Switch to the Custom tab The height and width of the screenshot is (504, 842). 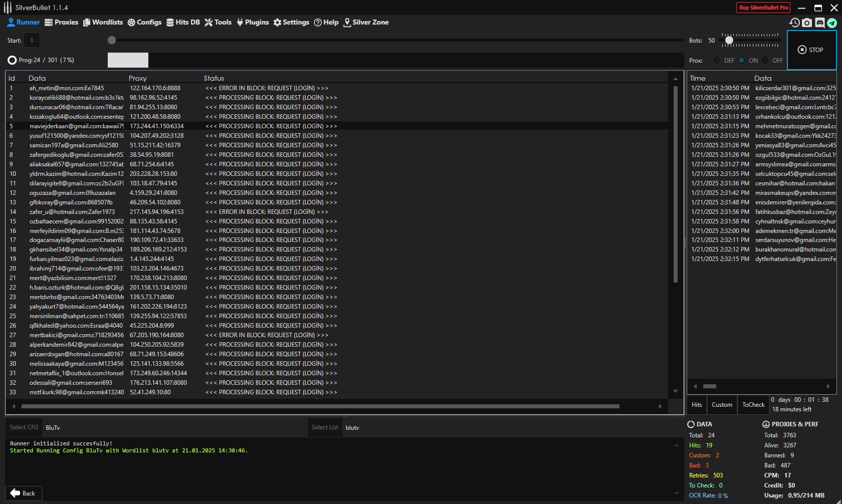(x=722, y=405)
